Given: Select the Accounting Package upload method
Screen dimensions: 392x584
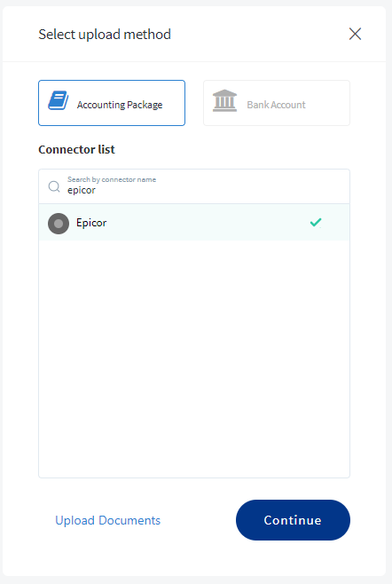Looking at the screenshot, I should (112, 103).
